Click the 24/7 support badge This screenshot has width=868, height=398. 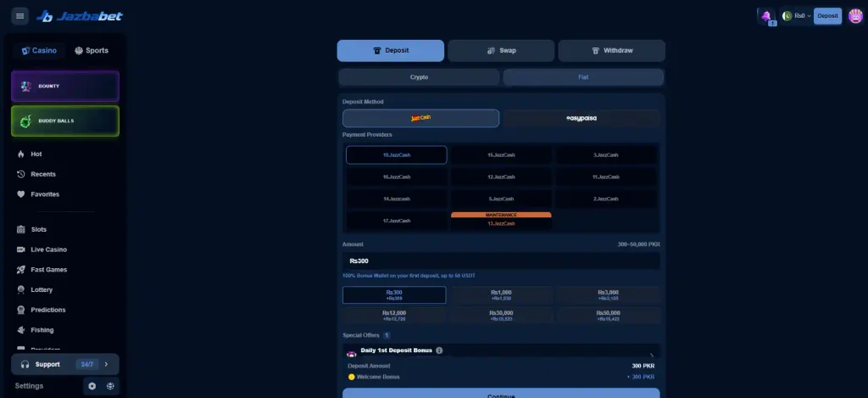click(x=87, y=364)
